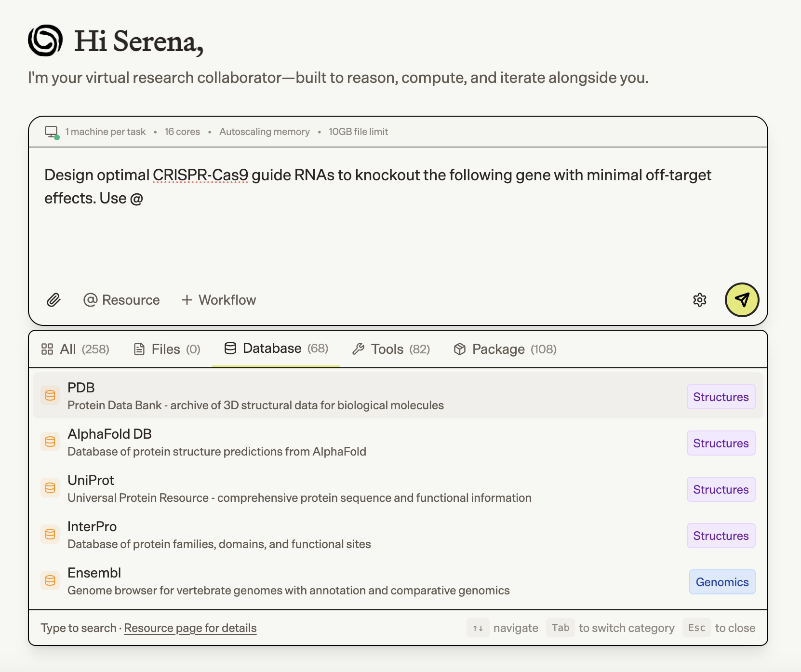Click the machine status monitor icon
This screenshot has height=672, width=801.
[x=51, y=131]
